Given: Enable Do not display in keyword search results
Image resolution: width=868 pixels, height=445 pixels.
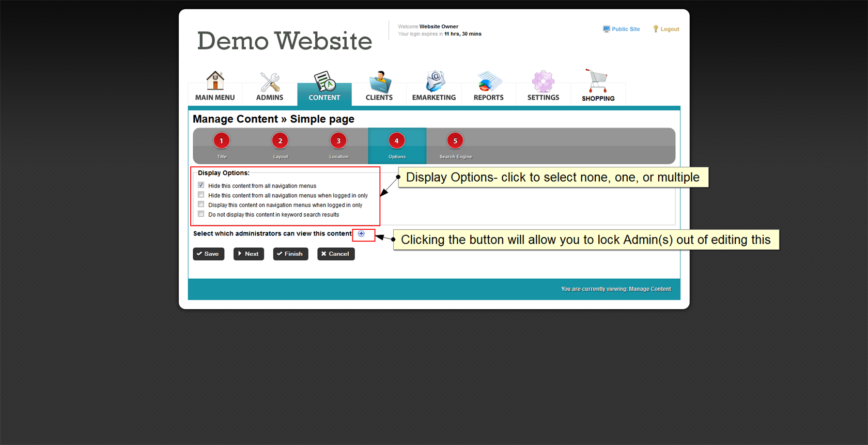Looking at the screenshot, I should click(201, 214).
